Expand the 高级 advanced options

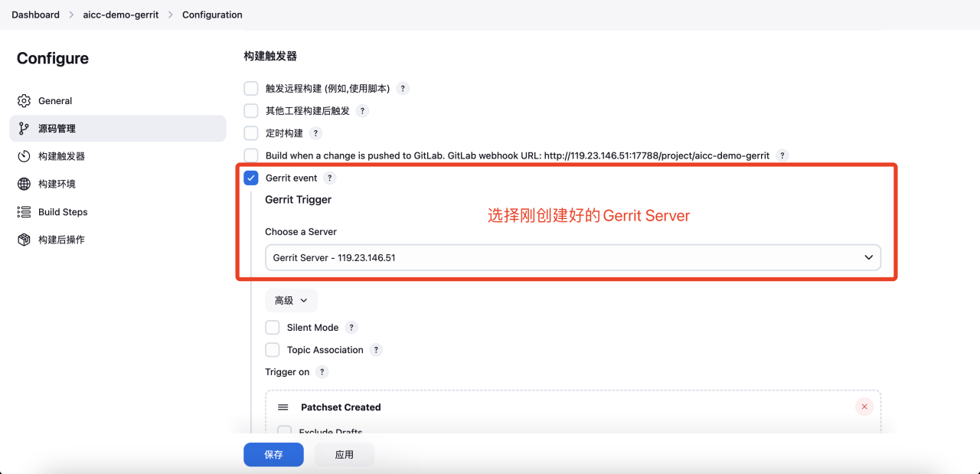(291, 301)
